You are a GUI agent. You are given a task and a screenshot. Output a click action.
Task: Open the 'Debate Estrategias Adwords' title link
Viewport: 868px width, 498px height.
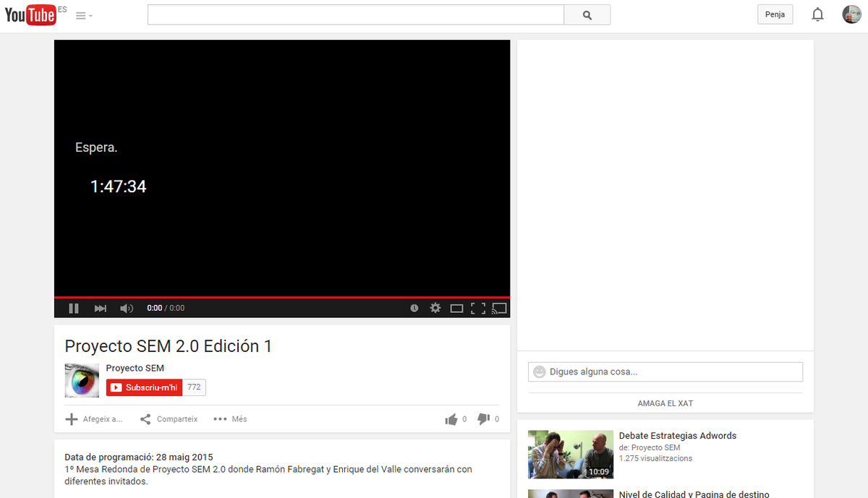pos(678,436)
